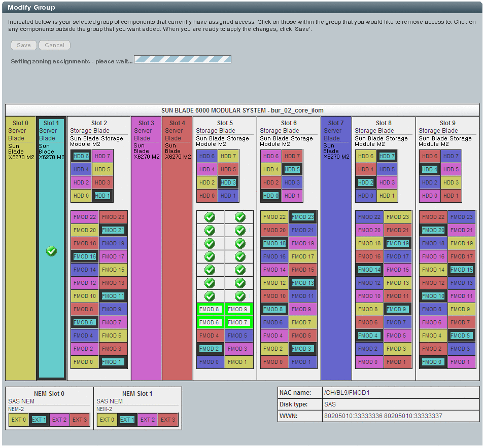This screenshot has height=448, width=483.
Task: Toggle FMOD 14 in Slot 8
Action: (369, 270)
